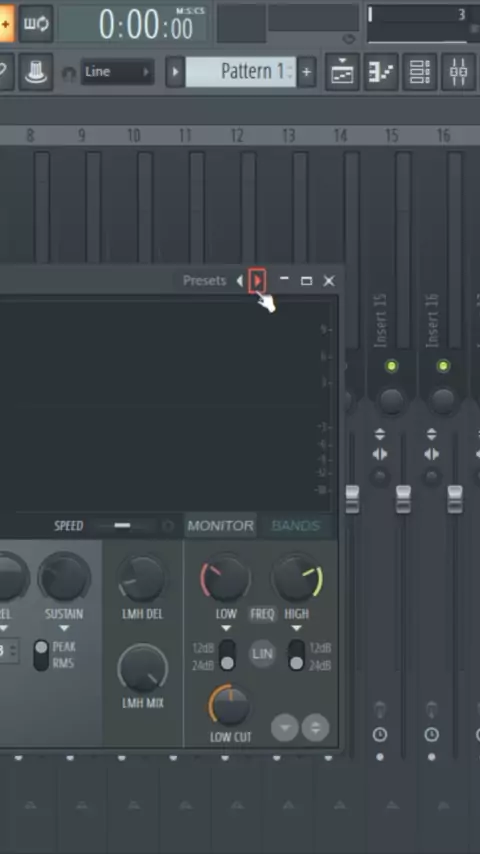The image size is (480, 854).
Task: Switch to the MONITOR tab
Action: [221, 526]
